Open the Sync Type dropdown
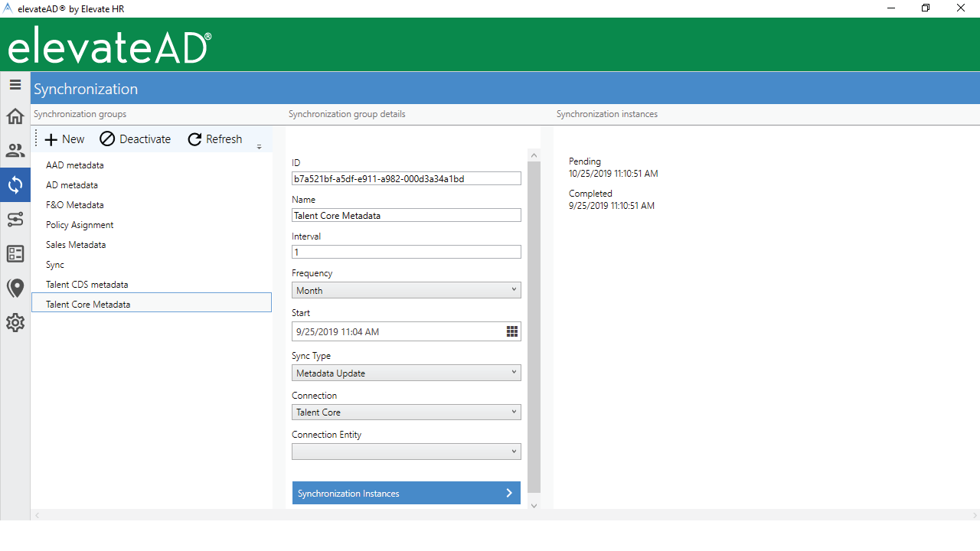980x551 pixels. point(407,373)
